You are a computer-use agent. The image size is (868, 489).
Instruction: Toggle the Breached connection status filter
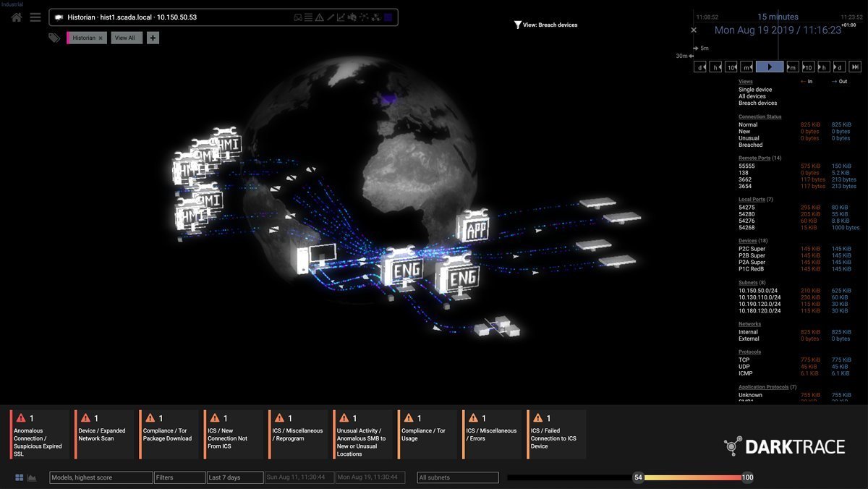750,145
